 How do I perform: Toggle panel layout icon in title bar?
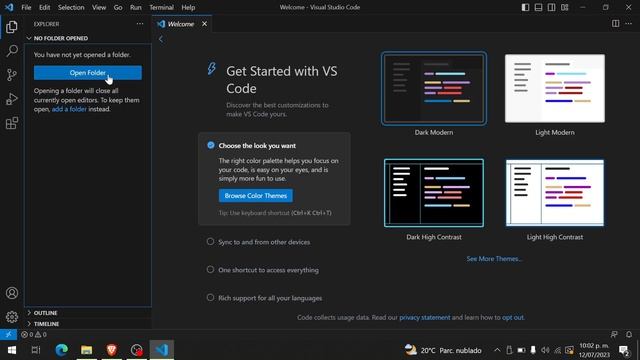(x=538, y=7)
